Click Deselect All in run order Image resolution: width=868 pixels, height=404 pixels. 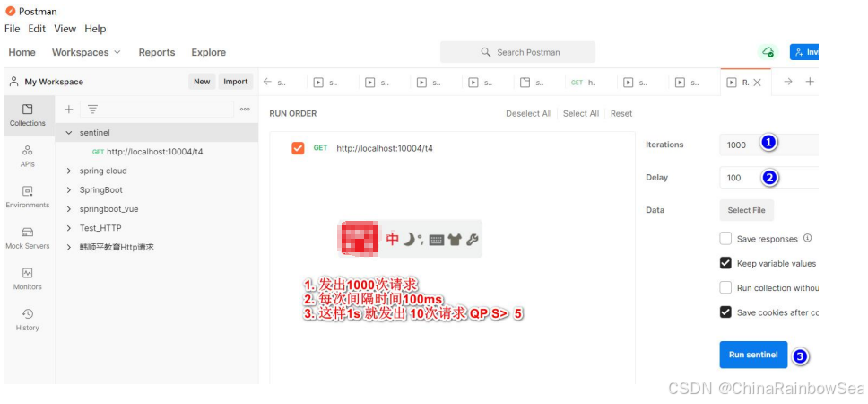pyautogui.click(x=529, y=114)
